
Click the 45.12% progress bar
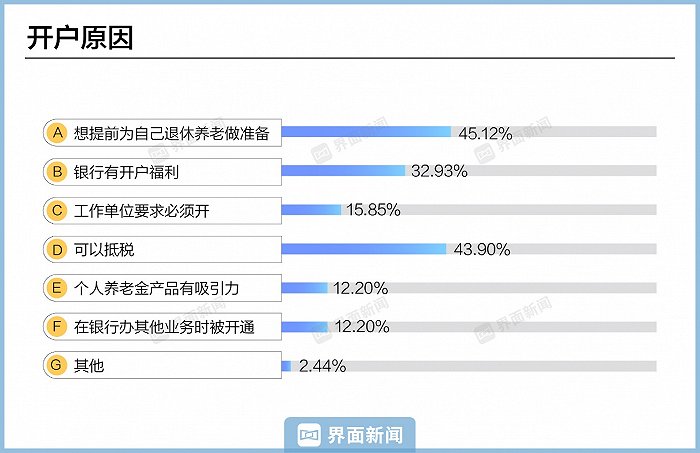(367, 132)
